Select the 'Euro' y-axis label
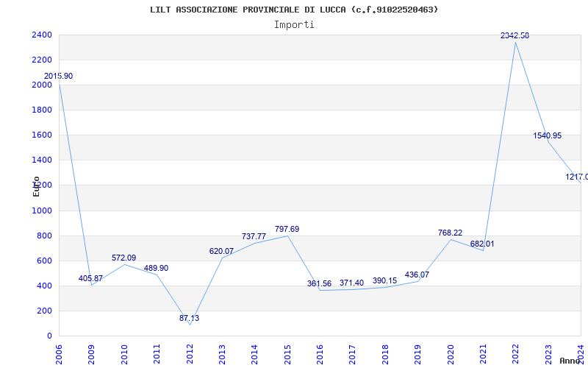The image size is (588, 368). point(36,186)
